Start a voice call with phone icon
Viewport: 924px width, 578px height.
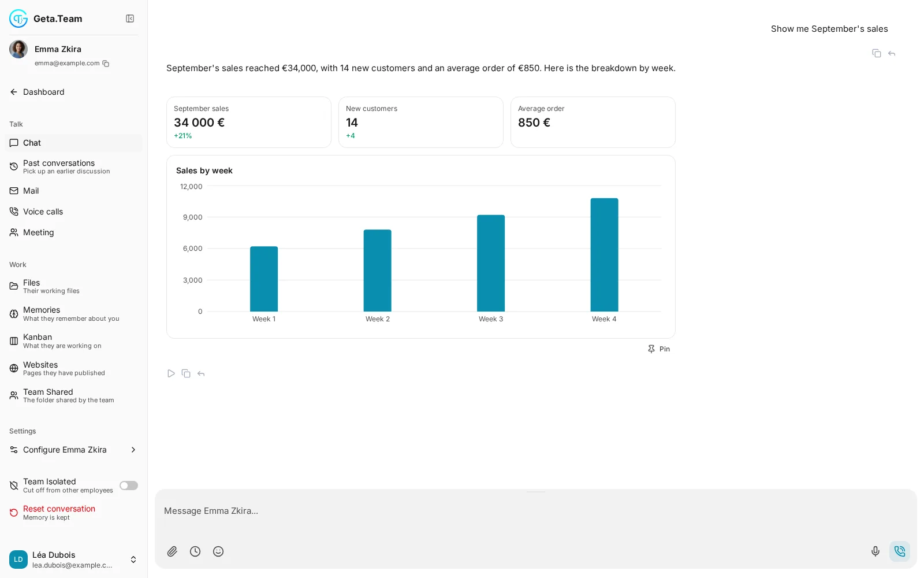pyautogui.click(x=900, y=551)
